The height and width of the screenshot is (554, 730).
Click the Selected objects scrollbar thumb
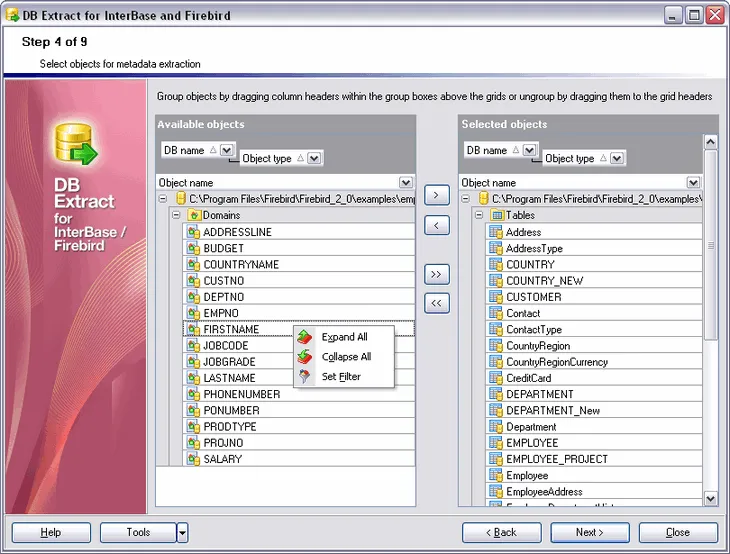(x=710, y=245)
